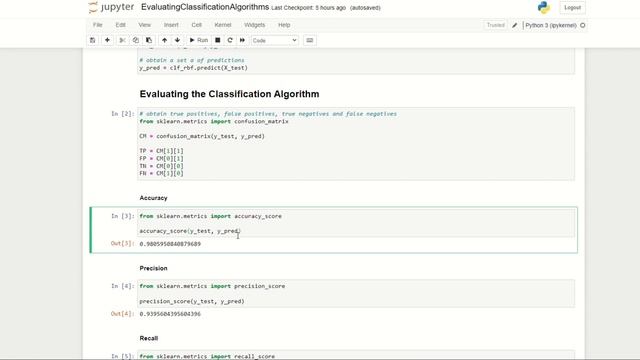Click into the confusion_matrix code cell
Screen dimensions: 640x360
point(356,144)
